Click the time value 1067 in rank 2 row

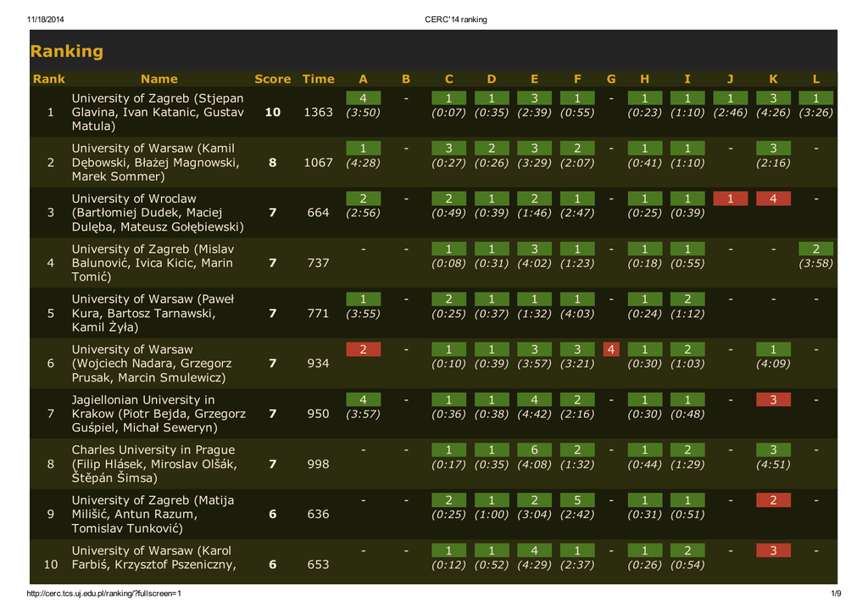click(x=318, y=162)
